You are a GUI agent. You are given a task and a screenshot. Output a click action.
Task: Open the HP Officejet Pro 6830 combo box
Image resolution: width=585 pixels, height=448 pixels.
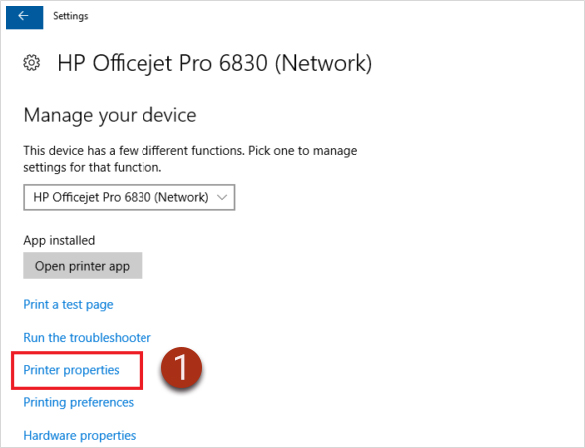point(129,197)
